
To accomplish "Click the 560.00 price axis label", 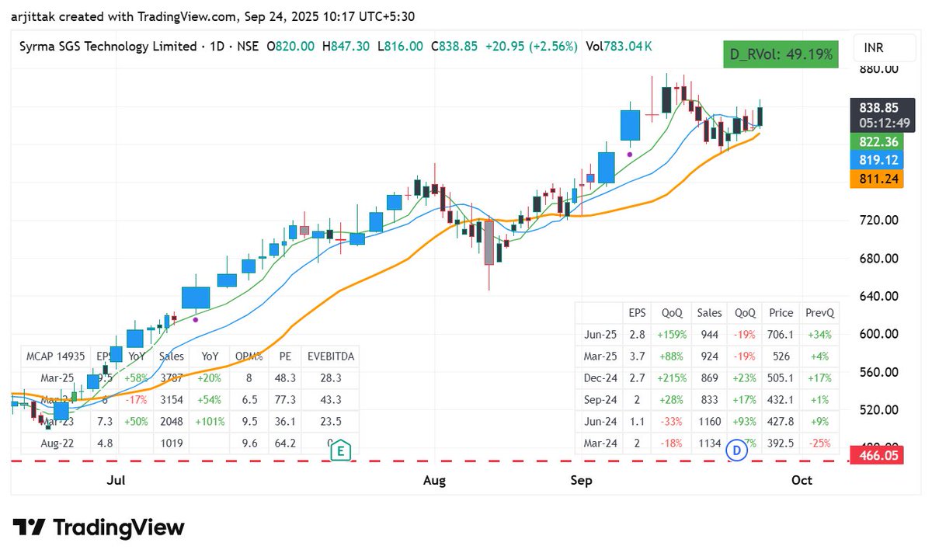I will click(878, 372).
